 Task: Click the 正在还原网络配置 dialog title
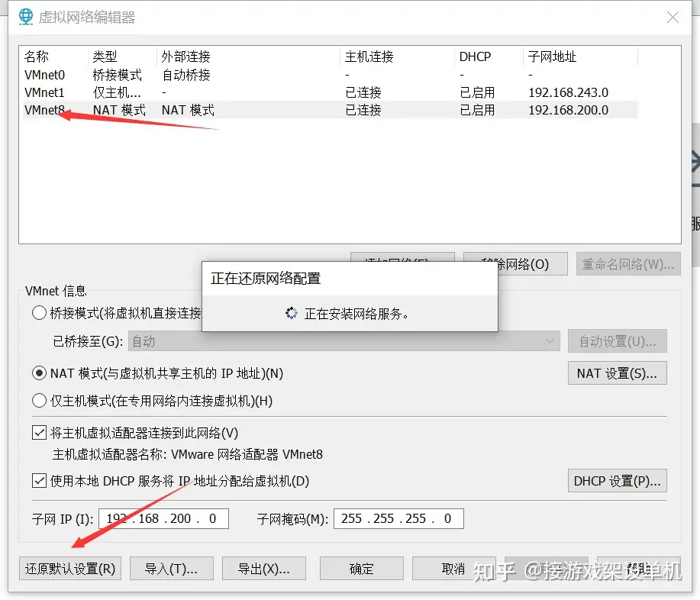[266, 279]
